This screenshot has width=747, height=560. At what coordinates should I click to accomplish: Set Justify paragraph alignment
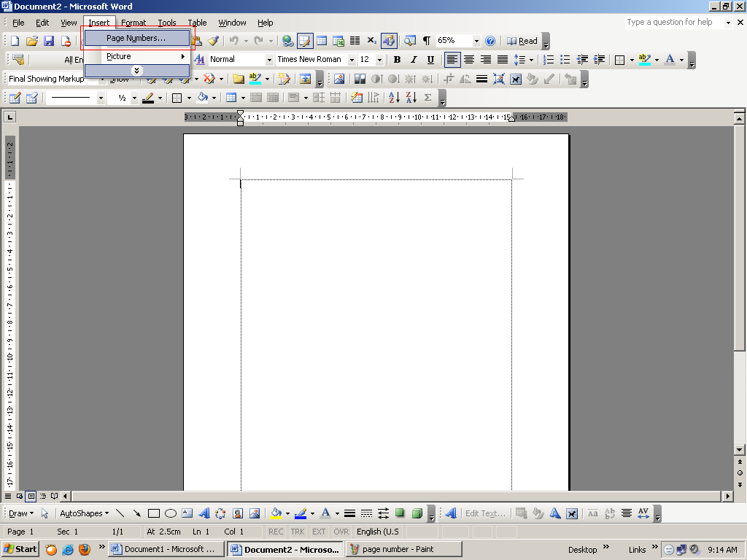point(503,60)
